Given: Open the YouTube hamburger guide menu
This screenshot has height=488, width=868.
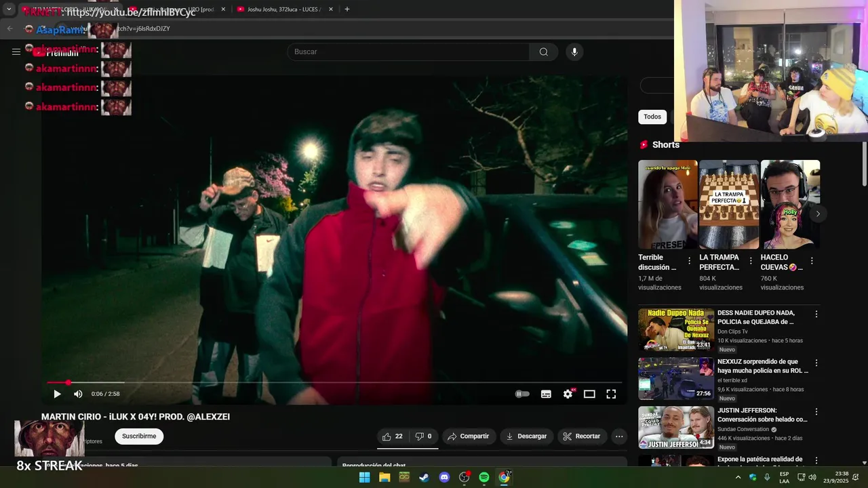Looking at the screenshot, I should pos(16,52).
